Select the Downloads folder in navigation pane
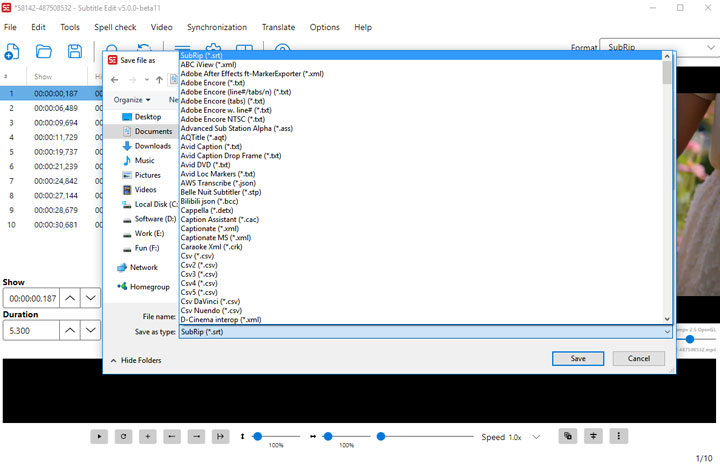 coord(152,146)
